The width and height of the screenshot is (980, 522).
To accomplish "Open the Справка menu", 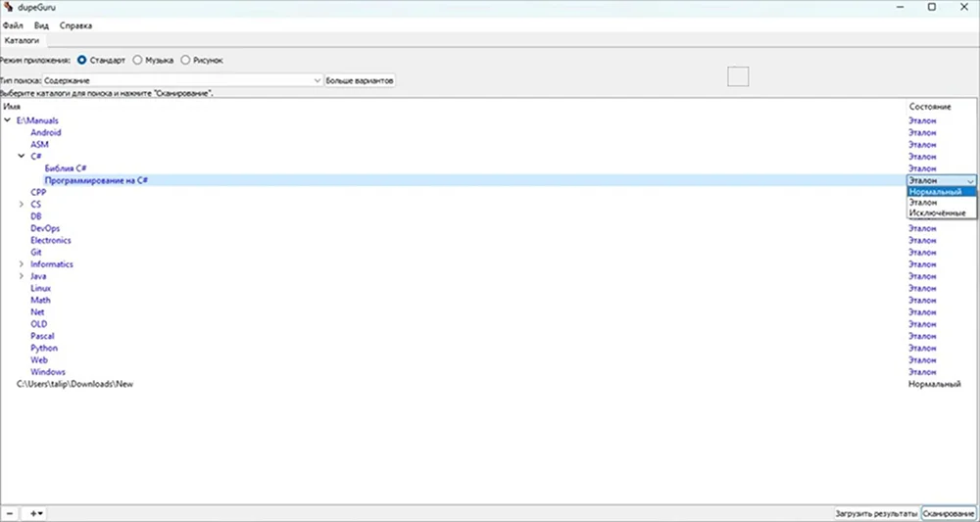I will (x=76, y=24).
